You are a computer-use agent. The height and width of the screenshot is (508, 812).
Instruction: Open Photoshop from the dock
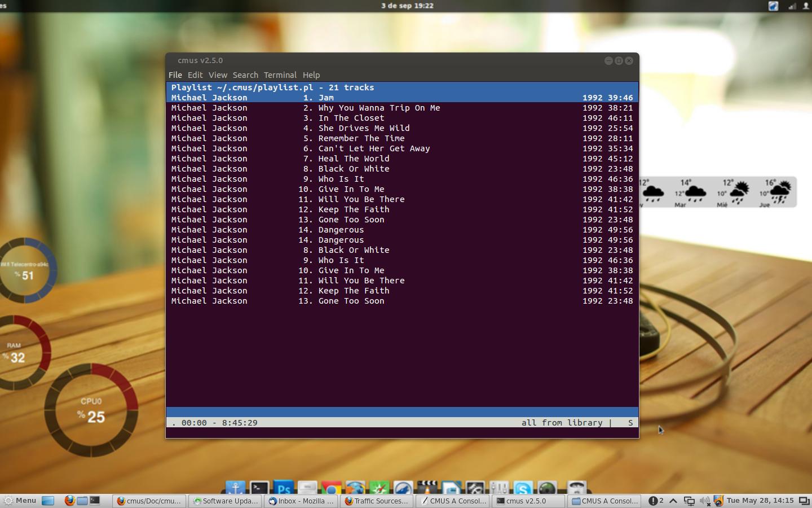[284, 489]
